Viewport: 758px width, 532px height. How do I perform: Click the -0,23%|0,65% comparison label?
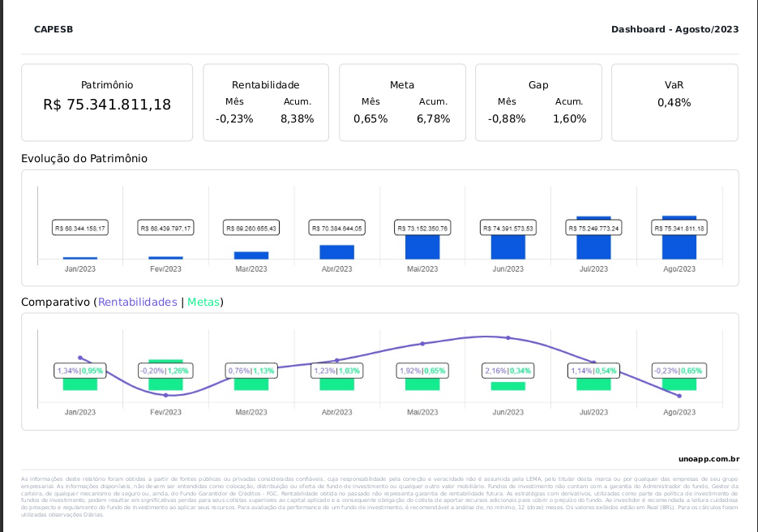pos(679,371)
